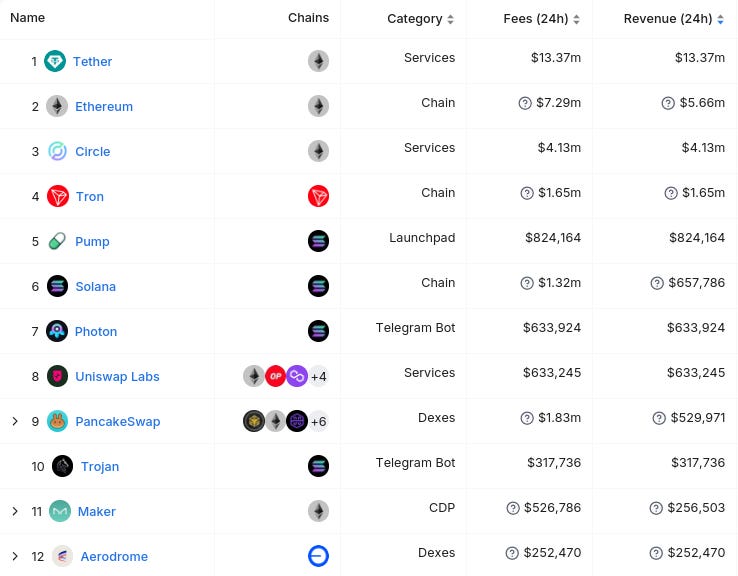The image size is (738, 576).
Task: Open the Aerodrome protocol link
Action: (x=114, y=556)
